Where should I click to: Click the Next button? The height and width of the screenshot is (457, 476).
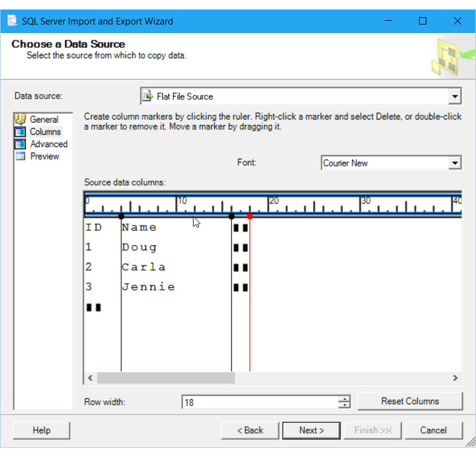[311, 430]
